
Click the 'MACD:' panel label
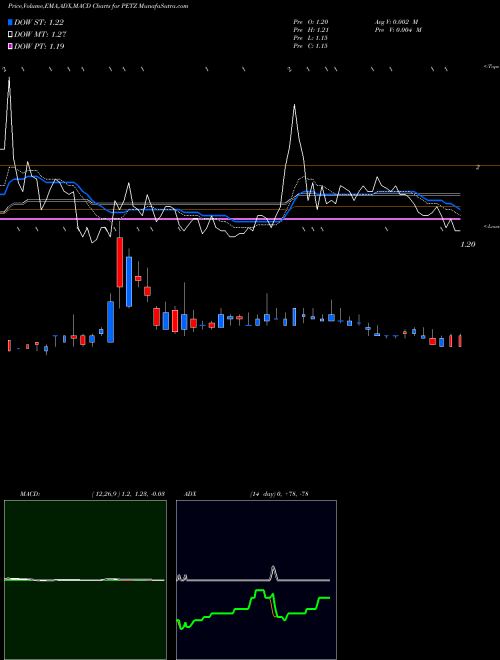click(x=30, y=494)
